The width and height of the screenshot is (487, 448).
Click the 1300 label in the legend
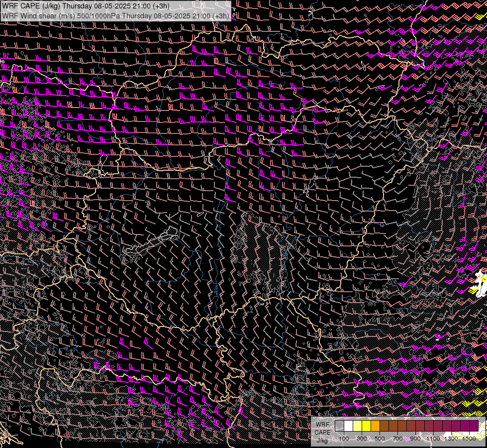coord(451,439)
